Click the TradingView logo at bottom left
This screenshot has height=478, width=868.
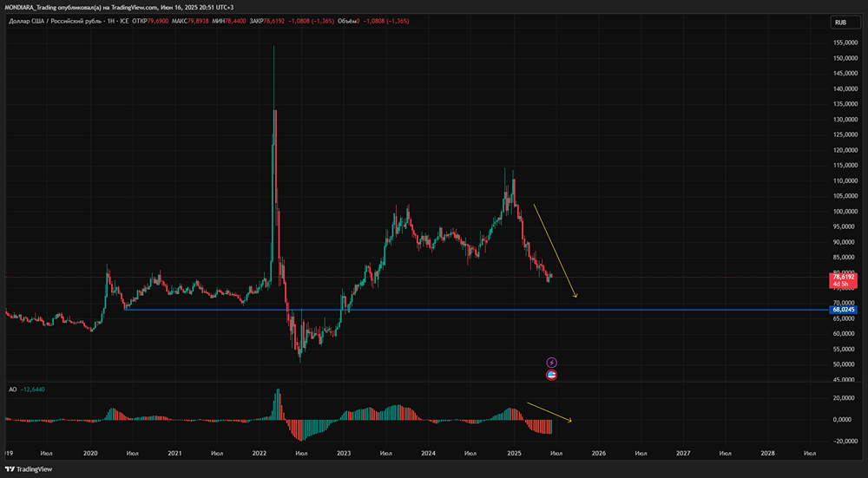[29, 469]
